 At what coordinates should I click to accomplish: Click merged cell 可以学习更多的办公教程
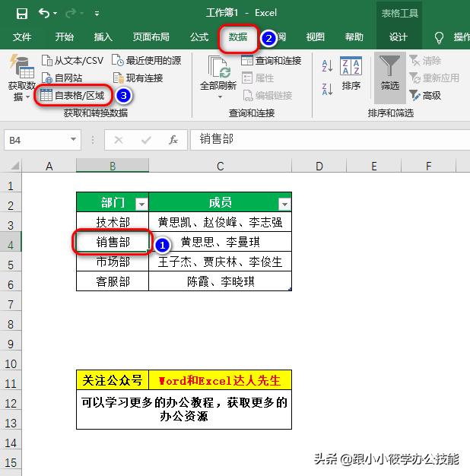(x=184, y=410)
